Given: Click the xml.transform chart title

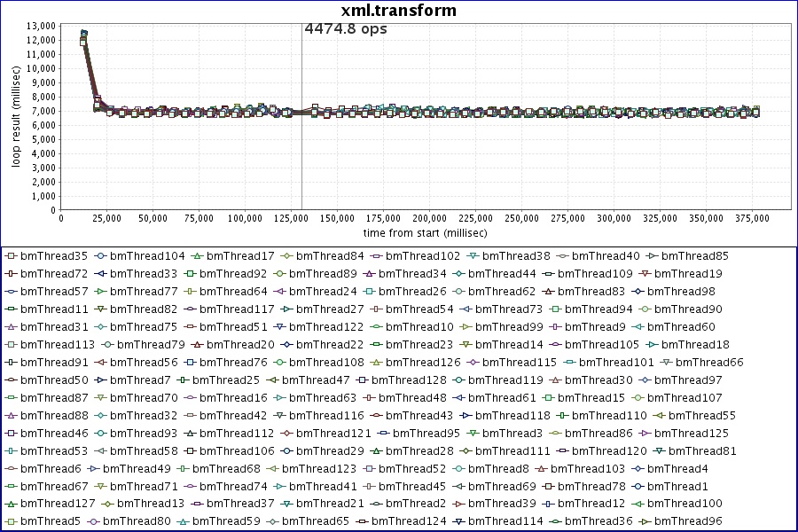Looking at the screenshot, I should click(399, 11).
